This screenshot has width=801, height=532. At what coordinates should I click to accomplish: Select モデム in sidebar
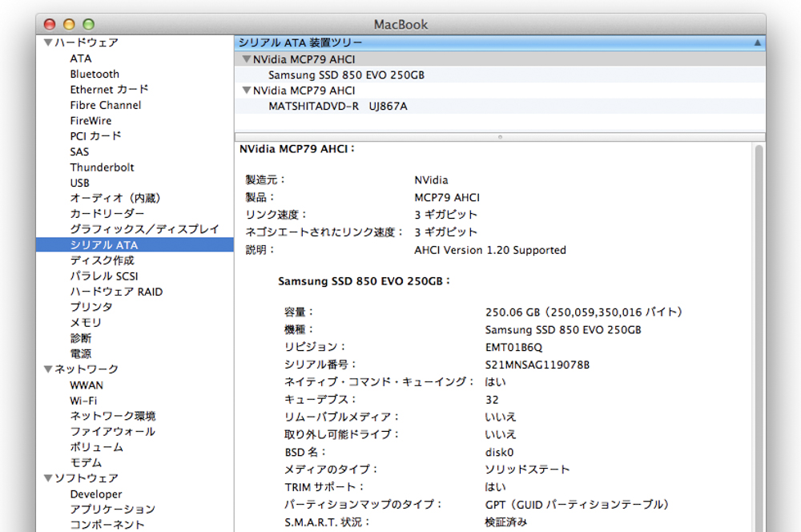click(86, 462)
